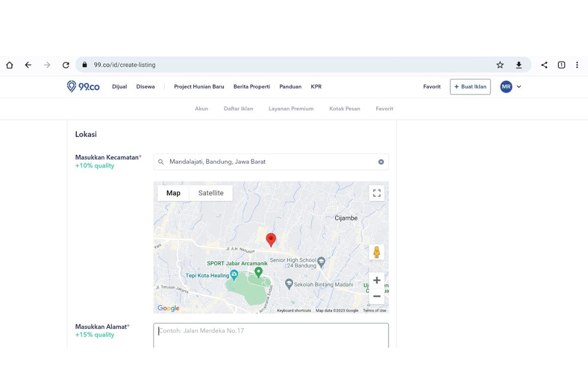Switch to Daftar Iklan tab

tap(239, 109)
